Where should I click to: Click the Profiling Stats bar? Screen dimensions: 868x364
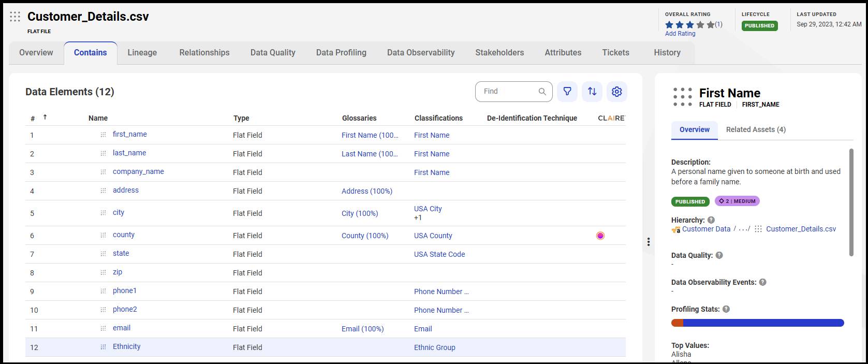click(758, 323)
